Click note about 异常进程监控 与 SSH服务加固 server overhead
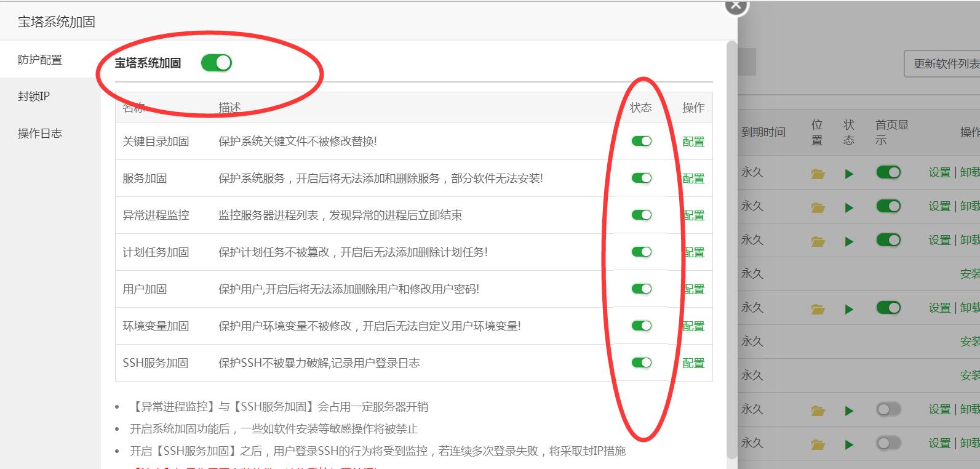This screenshot has height=469, width=980. coord(279,407)
